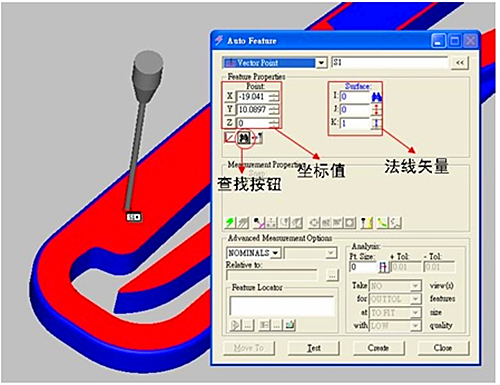Click the S1 point label on the model
The width and height of the screenshot is (500, 385).
tap(134, 217)
